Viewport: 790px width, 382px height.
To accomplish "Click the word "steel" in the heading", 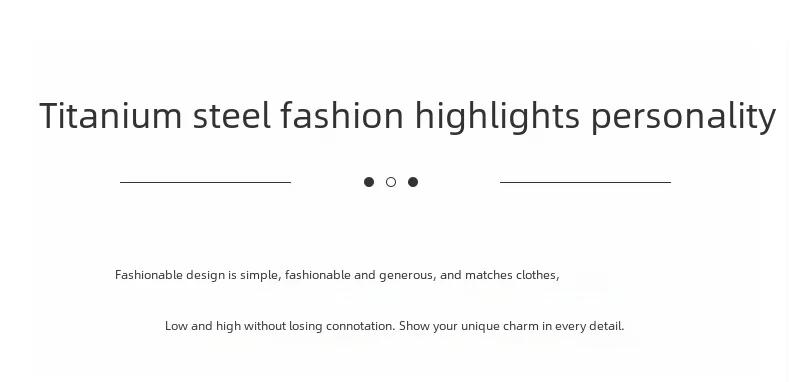I will (x=232, y=116).
